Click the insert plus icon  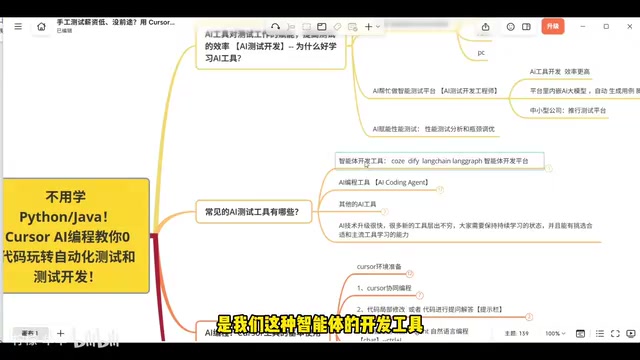369,27
